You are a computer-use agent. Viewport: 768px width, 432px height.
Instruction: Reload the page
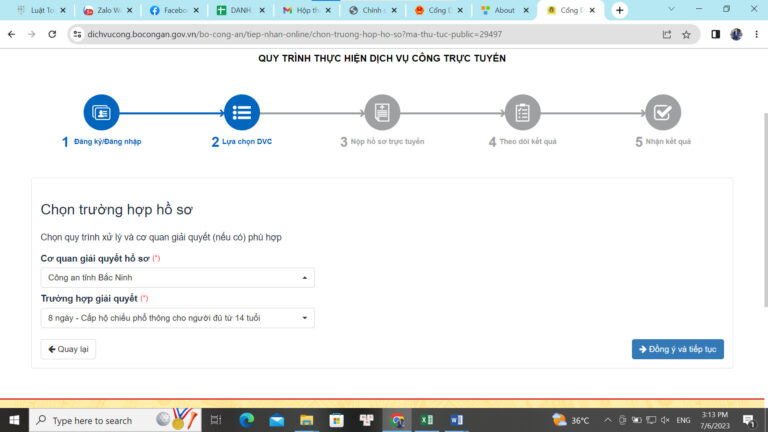(52, 34)
